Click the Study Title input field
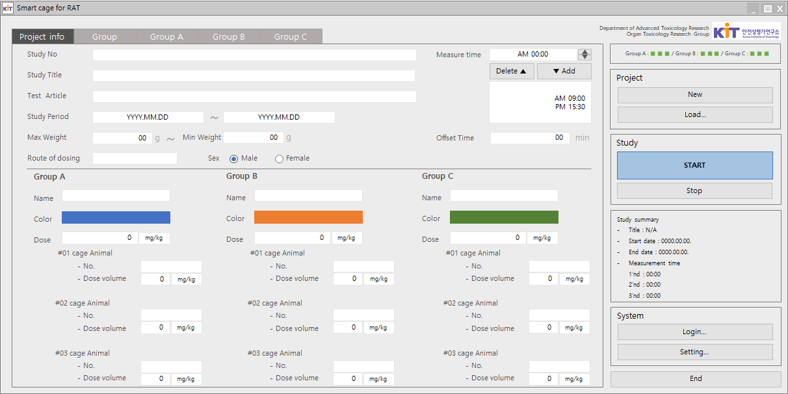 click(254, 76)
